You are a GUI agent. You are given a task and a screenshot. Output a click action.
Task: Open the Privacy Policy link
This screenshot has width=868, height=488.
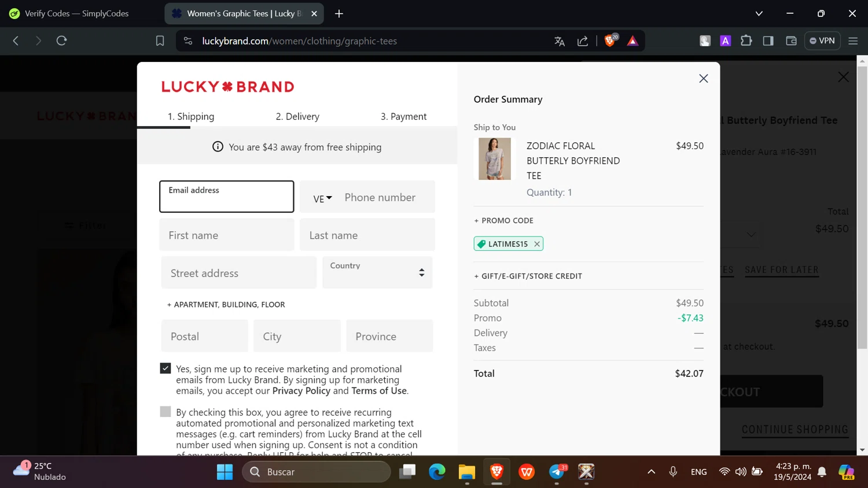click(301, 391)
